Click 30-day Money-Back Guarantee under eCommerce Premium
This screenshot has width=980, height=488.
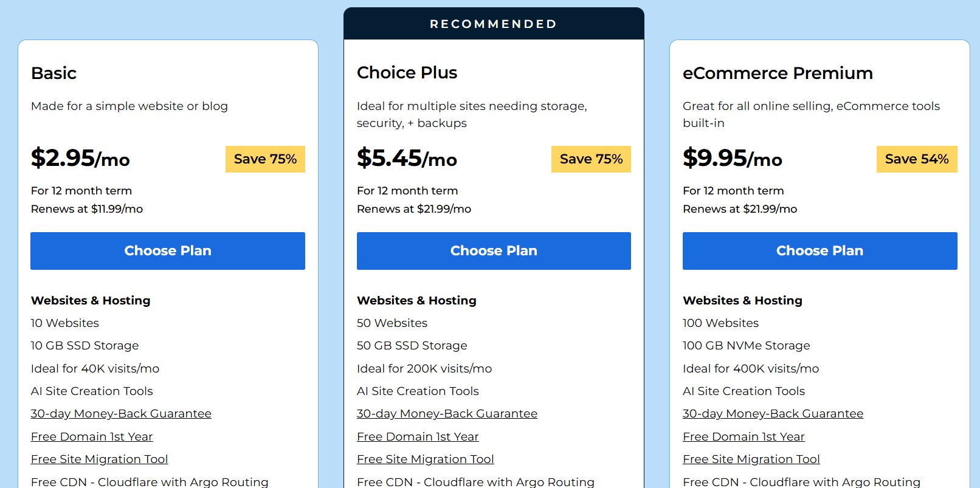[773, 413]
